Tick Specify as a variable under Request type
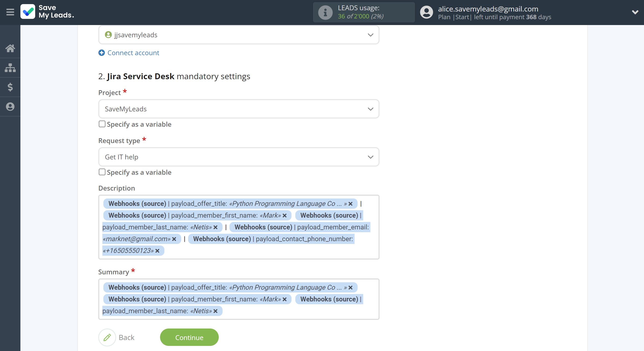644x351 pixels. click(x=102, y=172)
